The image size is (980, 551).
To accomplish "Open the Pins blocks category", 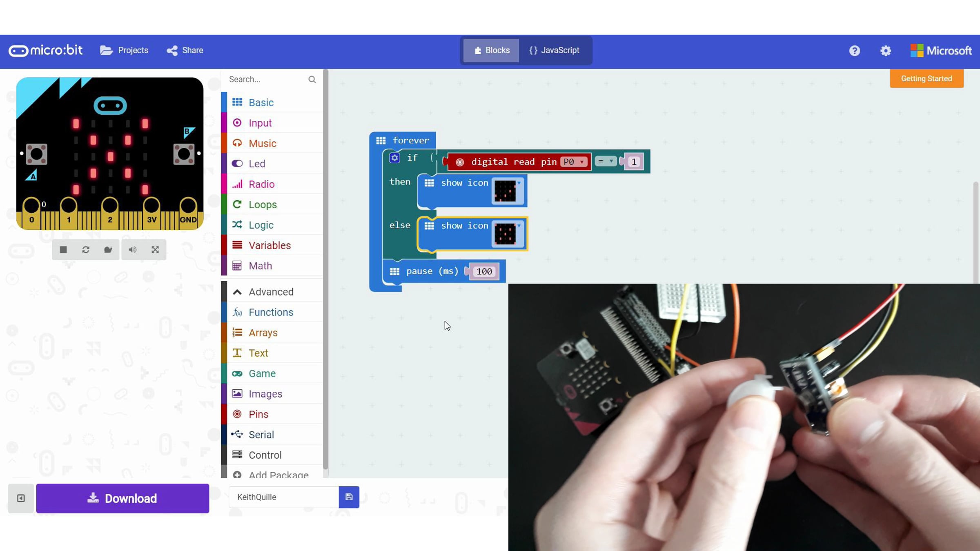I will [272, 414].
